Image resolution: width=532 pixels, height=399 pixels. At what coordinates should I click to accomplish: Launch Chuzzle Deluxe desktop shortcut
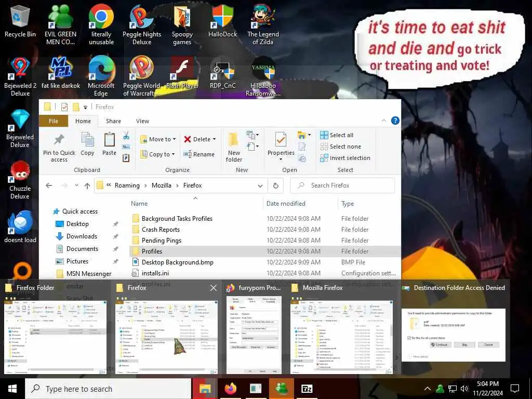coord(20,180)
